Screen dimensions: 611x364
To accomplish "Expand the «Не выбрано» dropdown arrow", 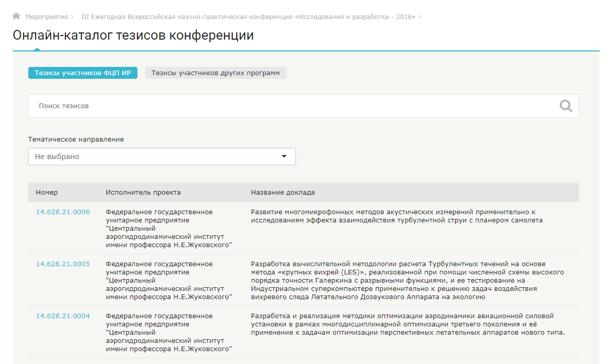I will [284, 157].
